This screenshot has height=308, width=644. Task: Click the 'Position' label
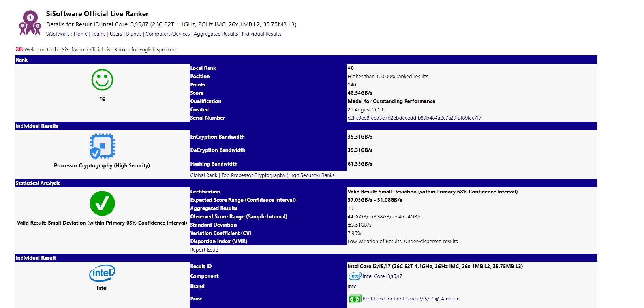click(x=200, y=76)
